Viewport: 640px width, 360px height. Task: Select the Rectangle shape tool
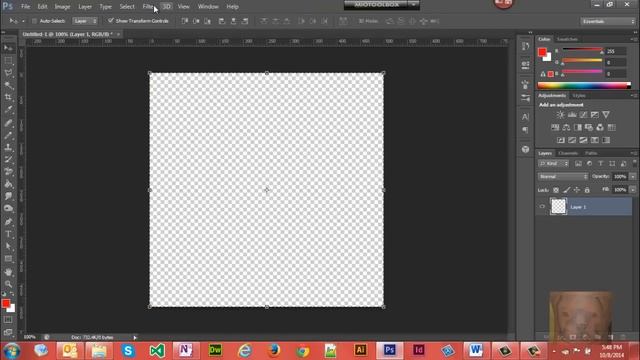click(8, 259)
